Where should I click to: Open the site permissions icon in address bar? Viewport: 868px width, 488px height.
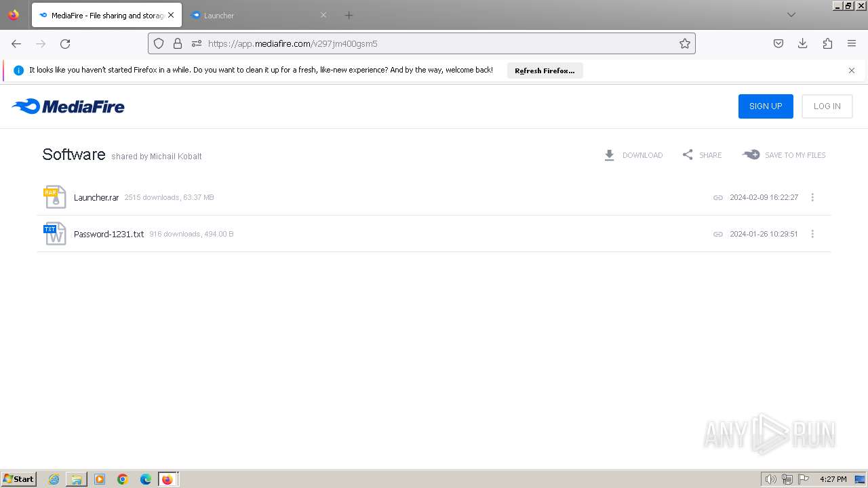197,43
